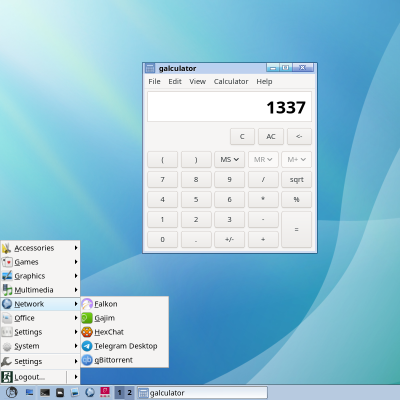Select workspace 1 in the pager
Viewport: 400px width, 400px height.
point(119,393)
